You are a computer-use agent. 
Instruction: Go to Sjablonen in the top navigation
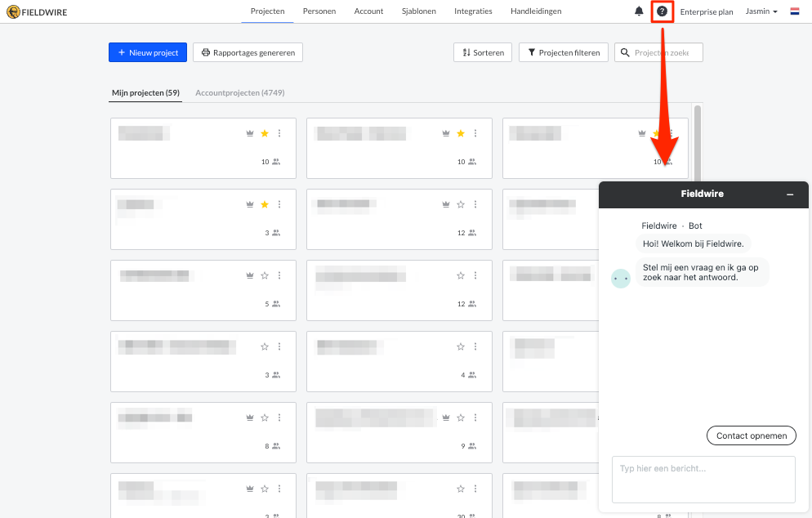tap(418, 11)
